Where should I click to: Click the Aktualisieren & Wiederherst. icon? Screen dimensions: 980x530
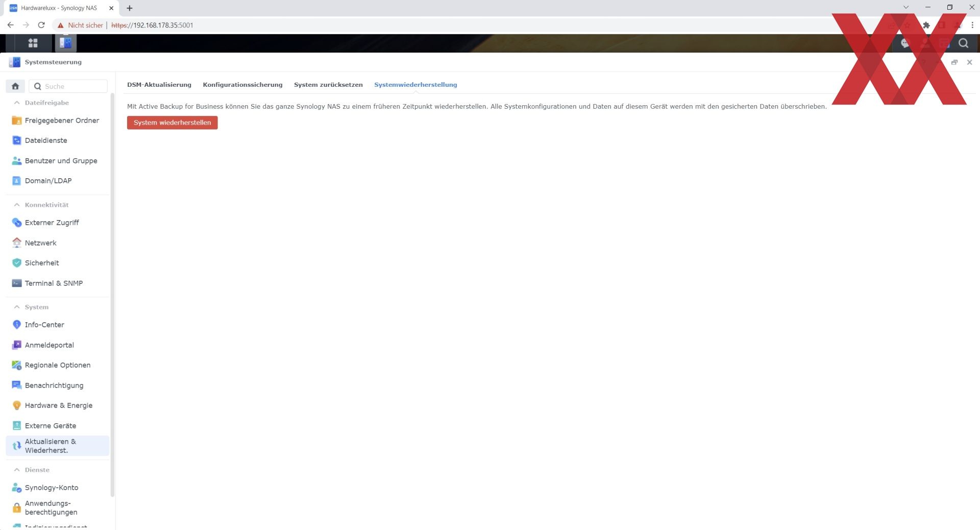[17, 446]
